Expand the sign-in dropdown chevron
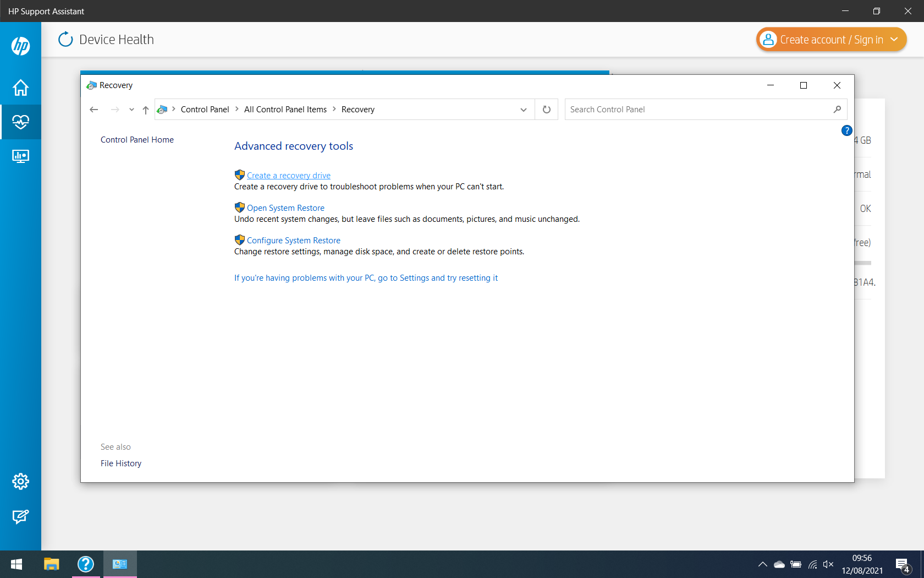 pos(894,40)
